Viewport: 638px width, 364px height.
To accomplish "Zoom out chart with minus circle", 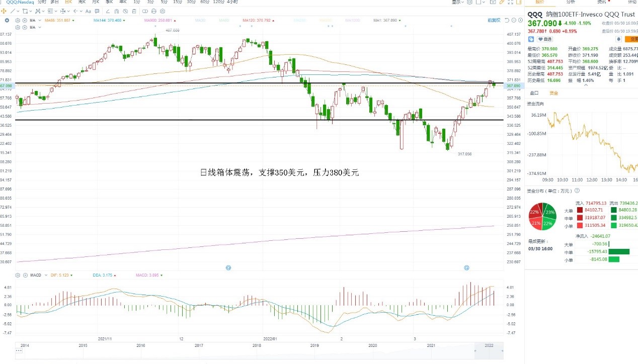I will 514,20.
